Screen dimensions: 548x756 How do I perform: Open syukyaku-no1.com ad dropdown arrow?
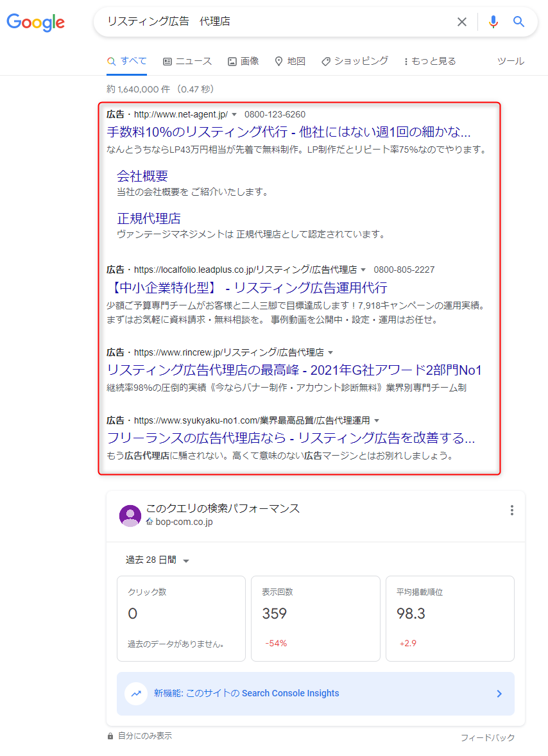(377, 421)
